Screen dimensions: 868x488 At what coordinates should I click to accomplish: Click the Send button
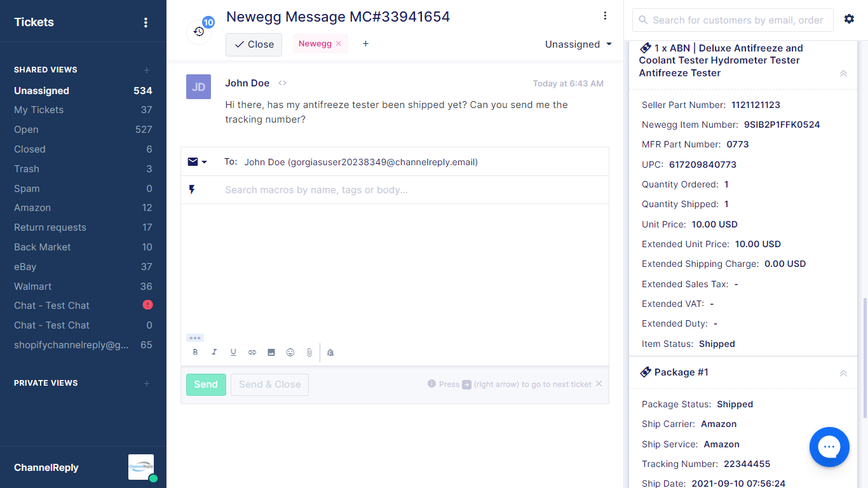(x=206, y=384)
